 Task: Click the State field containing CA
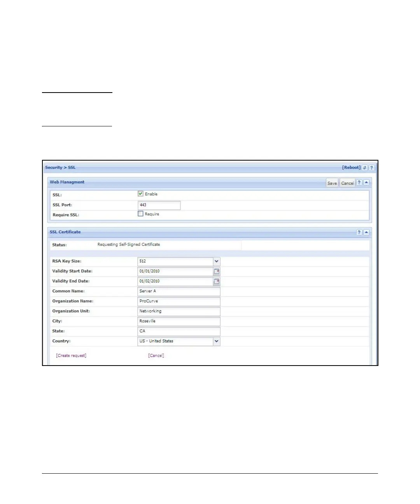(x=179, y=331)
